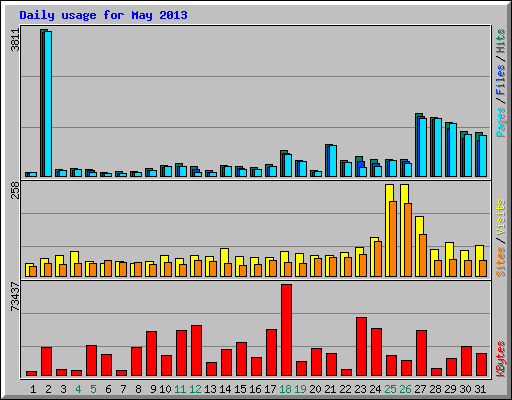Image resolution: width=512 pixels, height=400 pixels.
Task: Click the 'Visits' legend label
Action: (x=501, y=217)
